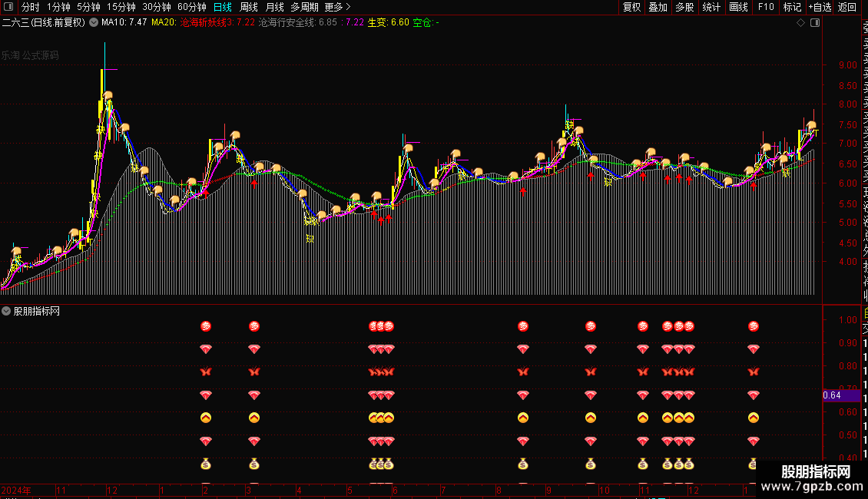Click the 复权 button
The width and height of the screenshot is (868, 499).
[x=631, y=7]
